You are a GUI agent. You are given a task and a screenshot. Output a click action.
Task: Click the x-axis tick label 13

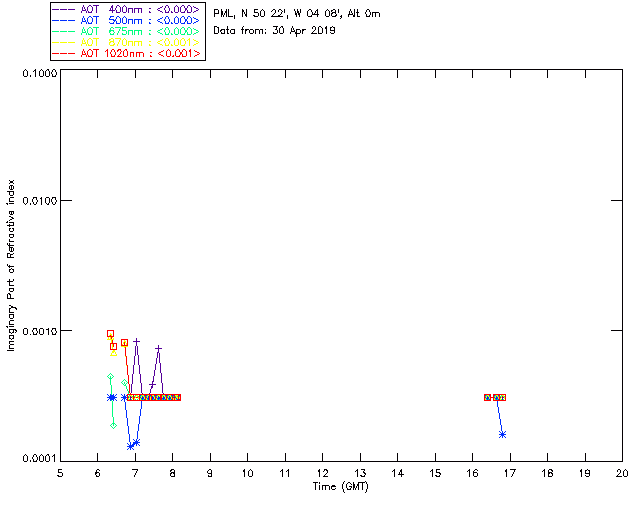tap(360, 473)
